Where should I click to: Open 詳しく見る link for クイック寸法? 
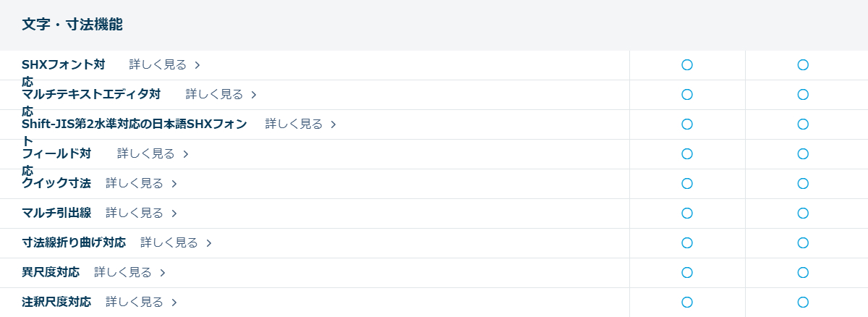tap(135, 184)
